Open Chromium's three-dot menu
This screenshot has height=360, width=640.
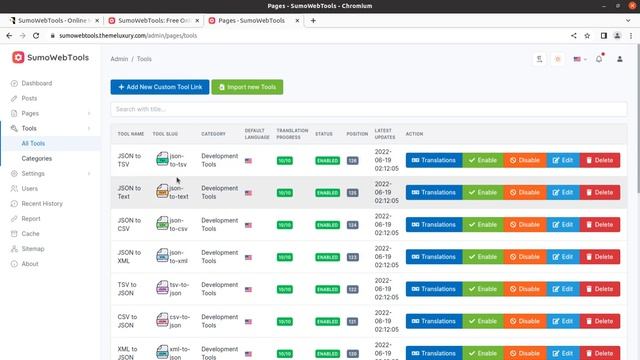[631, 36]
